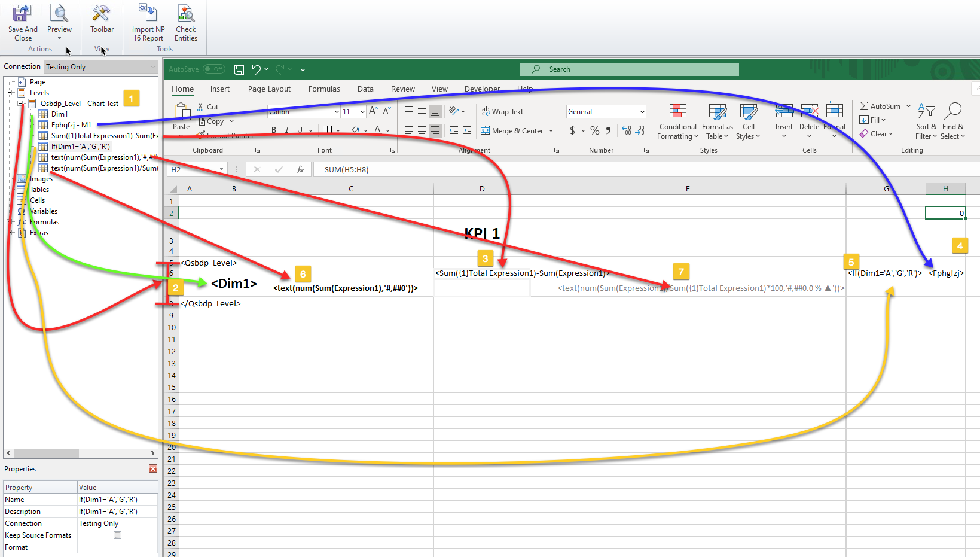Close the Properties panel
Image resolution: width=980 pixels, height=557 pixels.
coord(153,468)
